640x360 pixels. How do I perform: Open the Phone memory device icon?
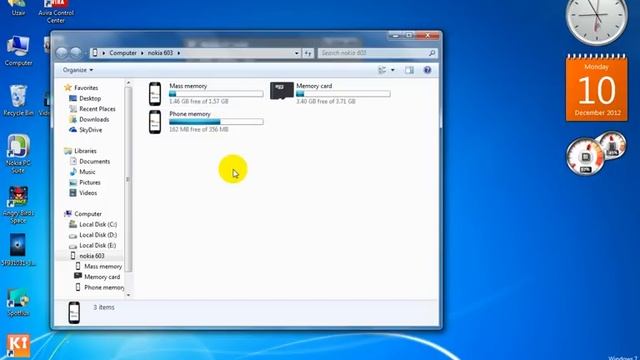155,122
